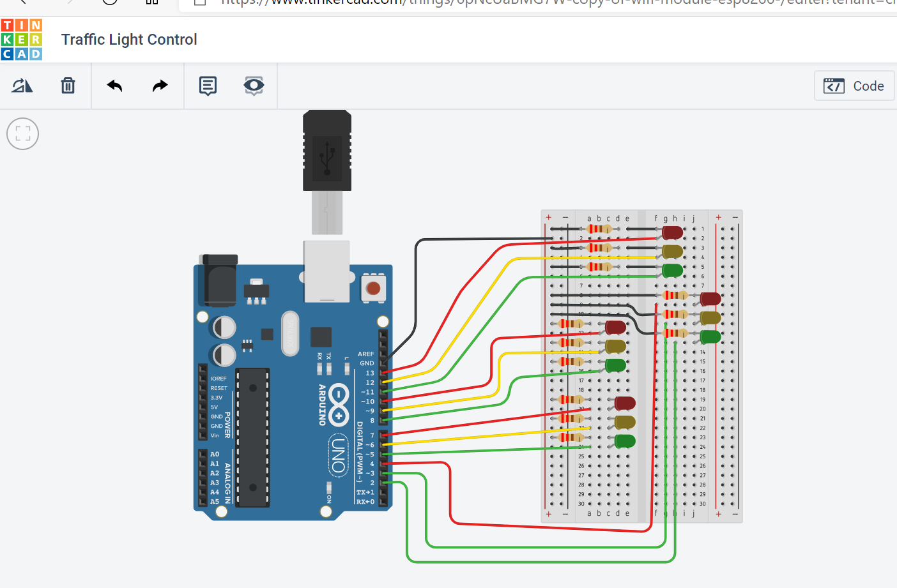Click the Arduino red reset button
This screenshot has height=588, width=897.
(373, 288)
